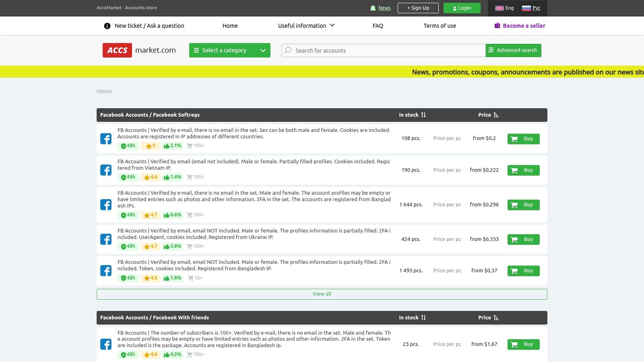The height and width of the screenshot is (362, 644).
Task: Expand the Useful information menu
Action: point(306,26)
